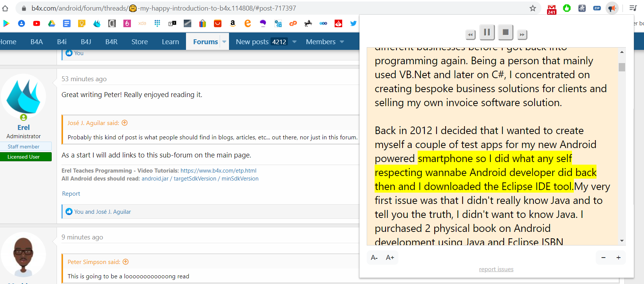This screenshot has width=644, height=284.
Task: Open the ZIP extension icon
Action: pyautogui.click(x=597, y=8)
